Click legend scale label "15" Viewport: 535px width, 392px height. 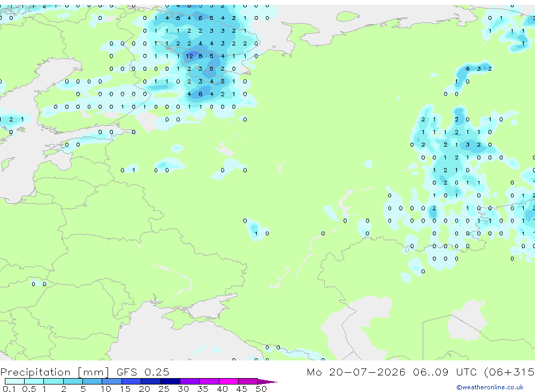coord(125,389)
